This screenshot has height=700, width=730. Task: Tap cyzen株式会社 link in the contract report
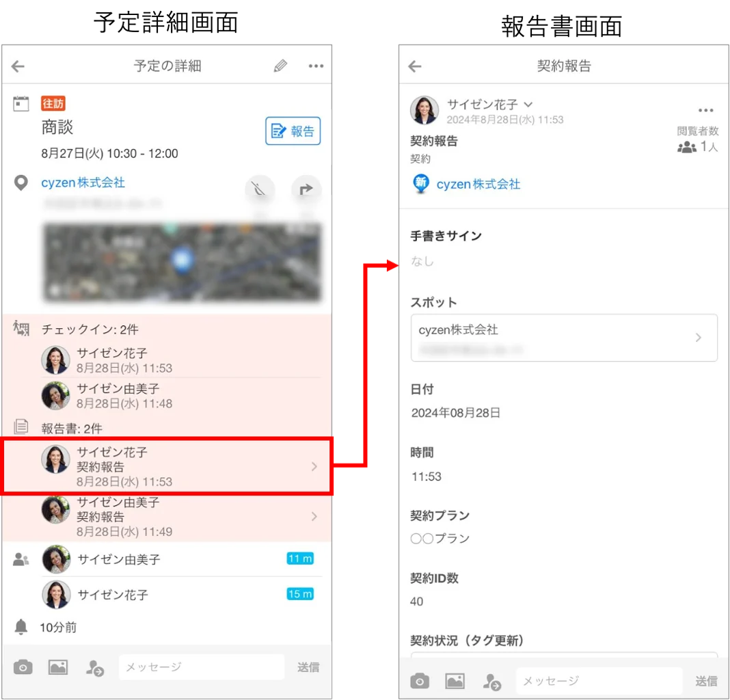coord(478,185)
